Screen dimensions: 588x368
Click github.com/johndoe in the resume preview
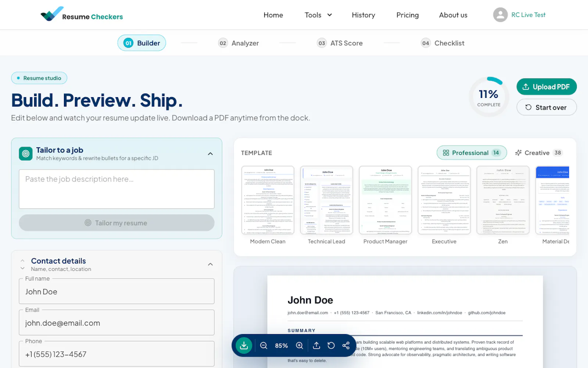(487, 313)
